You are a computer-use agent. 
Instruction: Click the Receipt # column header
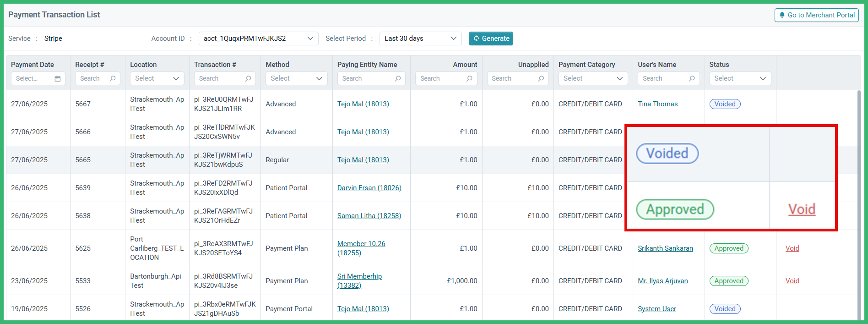(x=90, y=65)
